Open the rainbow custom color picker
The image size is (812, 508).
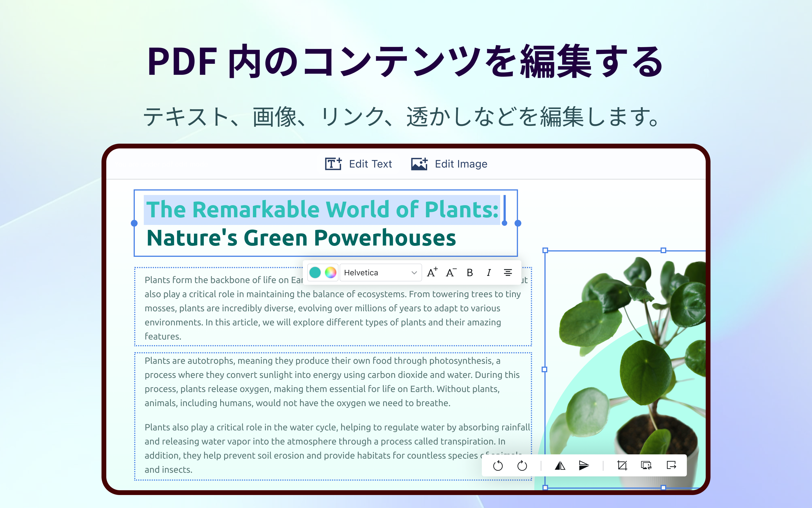click(330, 272)
